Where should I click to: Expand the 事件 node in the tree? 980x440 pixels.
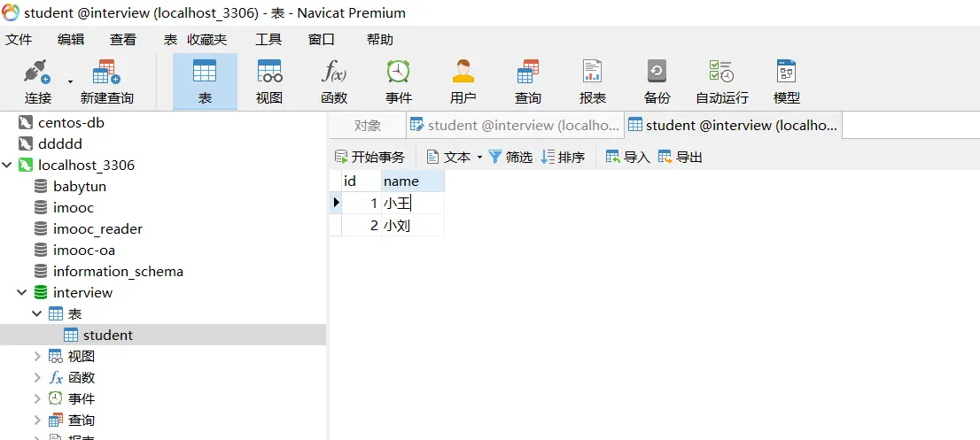[x=37, y=398]
